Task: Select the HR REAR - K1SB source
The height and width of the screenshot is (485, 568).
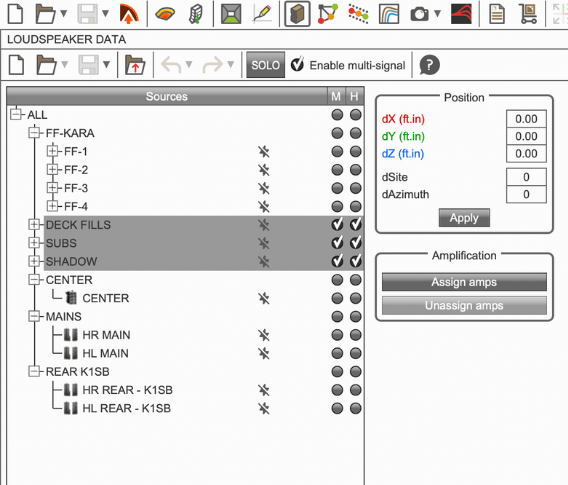Action: coord(127,390)
